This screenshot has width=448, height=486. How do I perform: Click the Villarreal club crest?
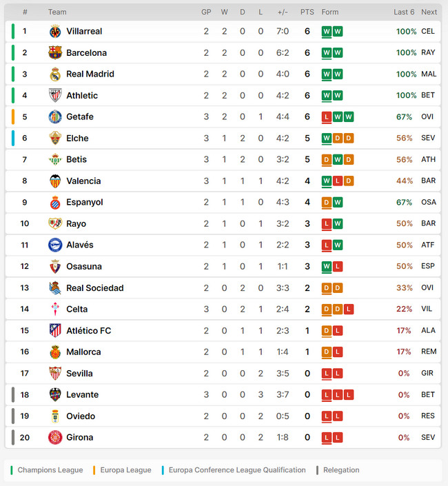(x=55, y=31)
